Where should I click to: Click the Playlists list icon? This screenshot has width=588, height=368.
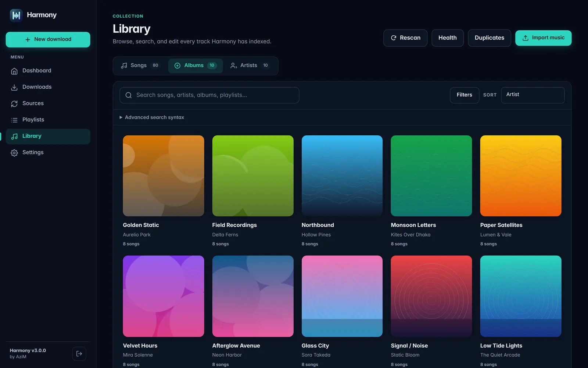point(14,120)
